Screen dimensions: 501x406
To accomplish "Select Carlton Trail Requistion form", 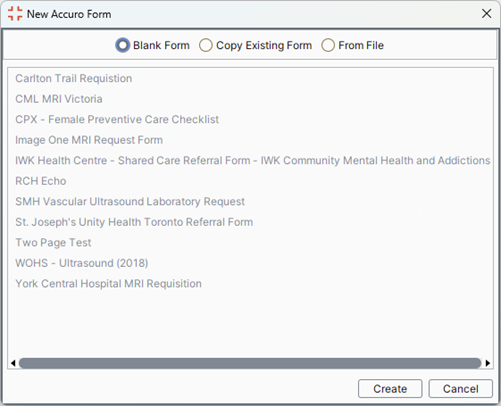I will point(74,78).
